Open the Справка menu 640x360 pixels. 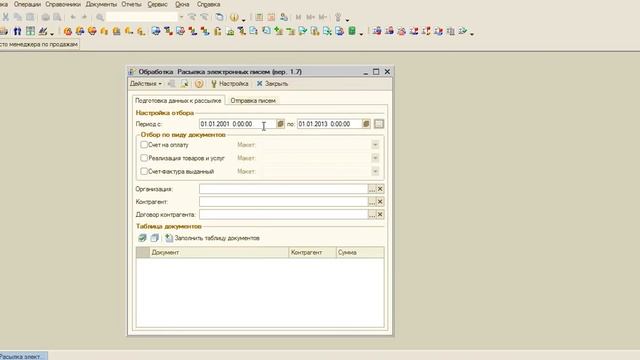click(208, 4)
